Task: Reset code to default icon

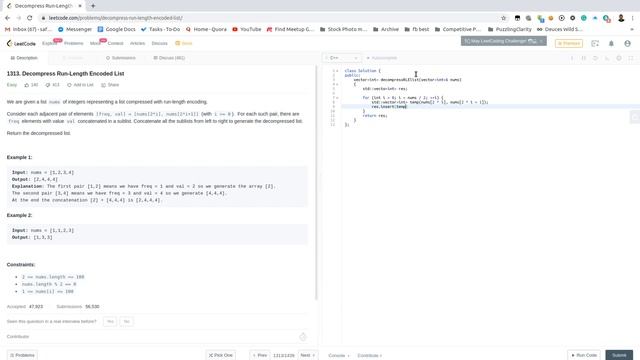Action: [595, 58]
